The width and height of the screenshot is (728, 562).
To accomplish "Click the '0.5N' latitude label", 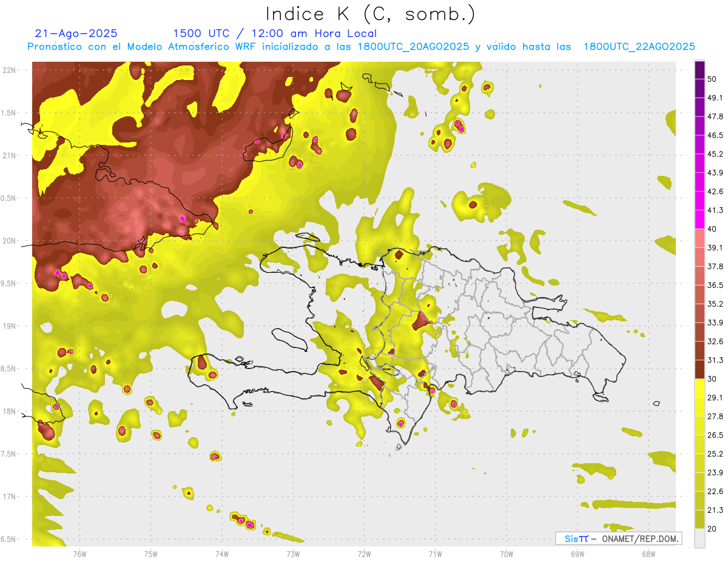I will [x=10, y=198].
